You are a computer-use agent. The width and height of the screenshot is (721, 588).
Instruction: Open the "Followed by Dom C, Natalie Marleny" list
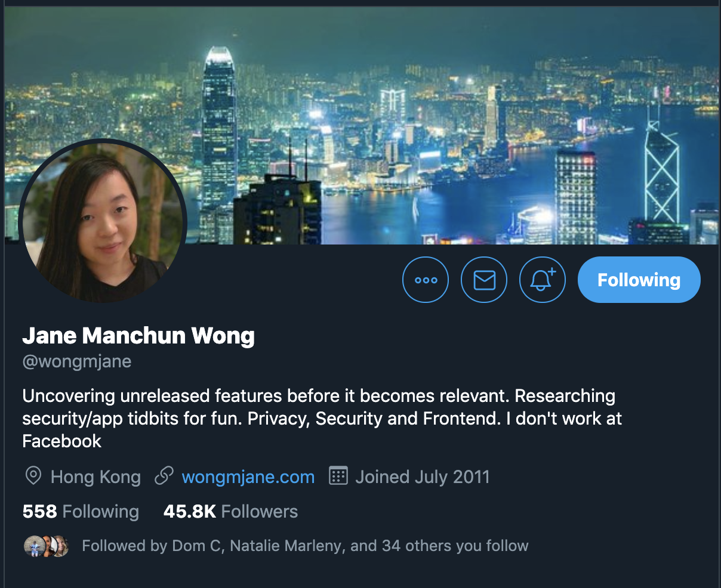pos(305,546)
